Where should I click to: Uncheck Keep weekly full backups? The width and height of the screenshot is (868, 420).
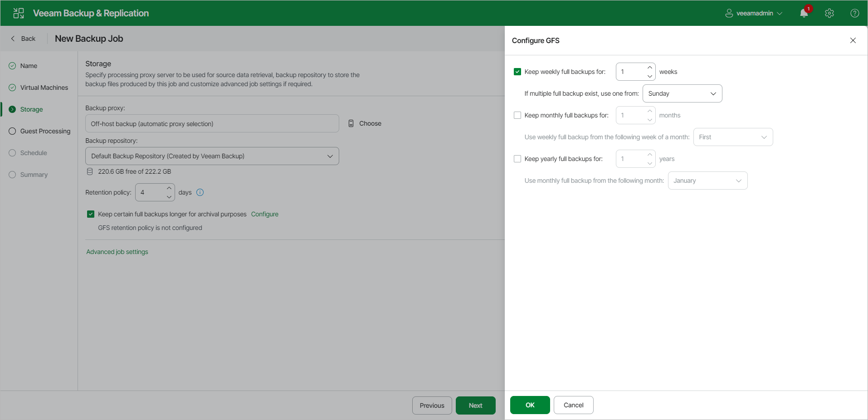pos(517,72)
